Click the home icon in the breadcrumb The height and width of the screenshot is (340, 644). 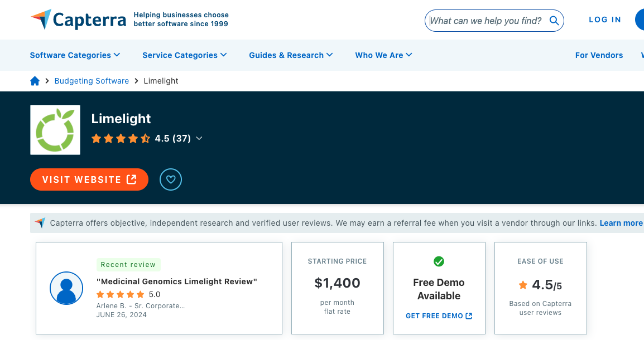35,81
